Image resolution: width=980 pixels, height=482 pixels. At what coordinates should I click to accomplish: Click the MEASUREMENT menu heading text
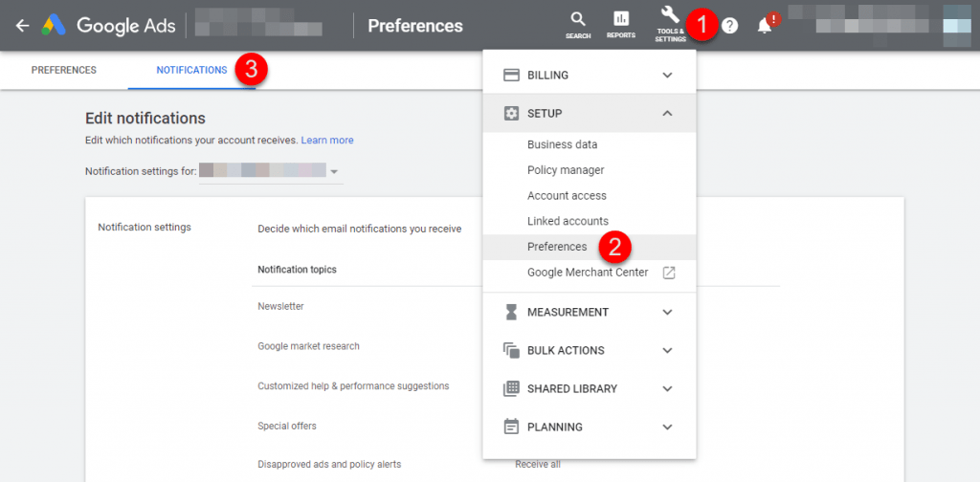pyautogui.click(x=568, y=312)
